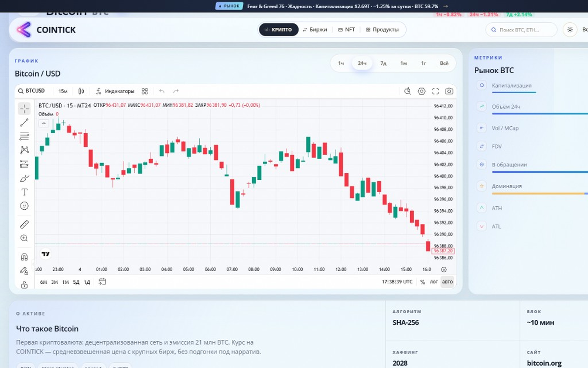Select the 7д chart period tab
Viewport: 588px width, 368px height.
pyautogui.click(x=383, y=63)
